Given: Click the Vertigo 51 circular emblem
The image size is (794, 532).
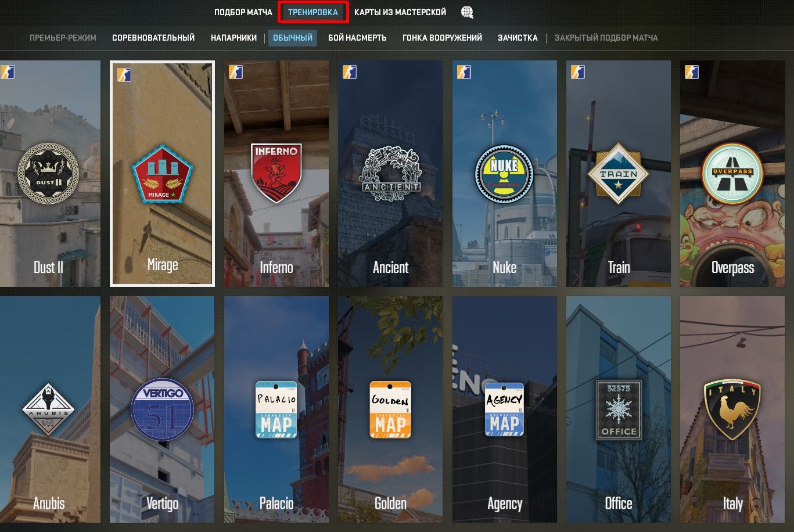Looking at the screenshot, I should (x=163, y=409).
